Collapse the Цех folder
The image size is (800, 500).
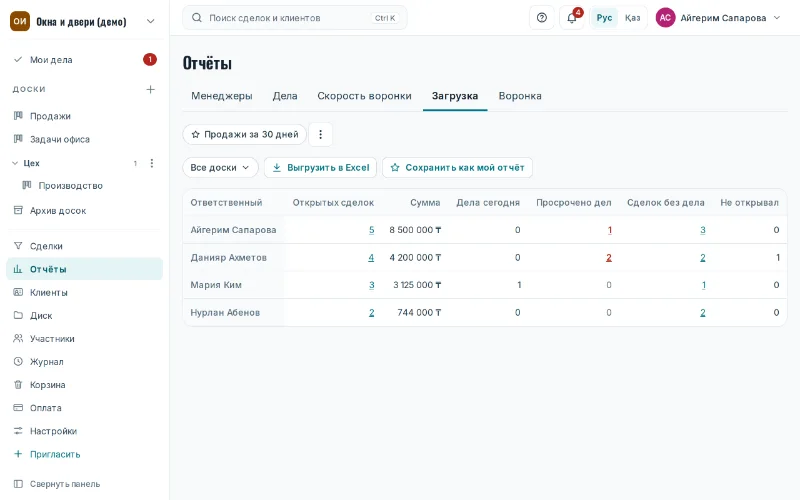click(15, 163)
